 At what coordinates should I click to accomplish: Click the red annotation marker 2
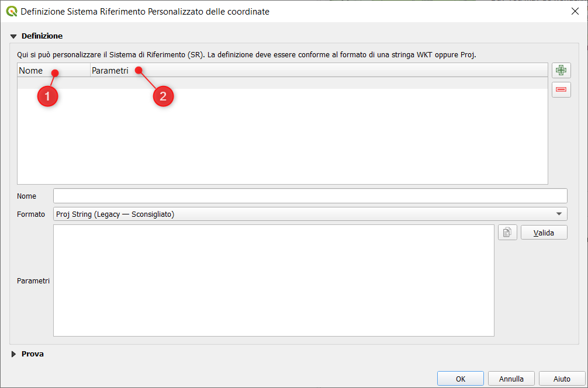163,96
